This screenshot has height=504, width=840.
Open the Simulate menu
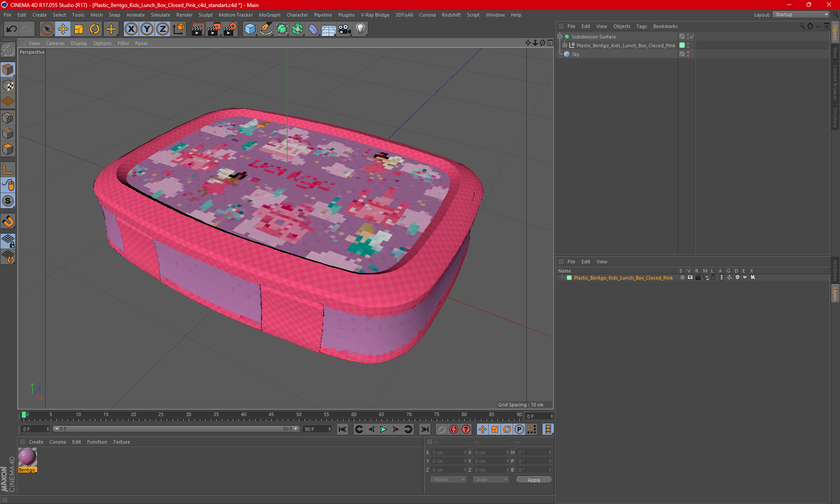click(161, 15)
